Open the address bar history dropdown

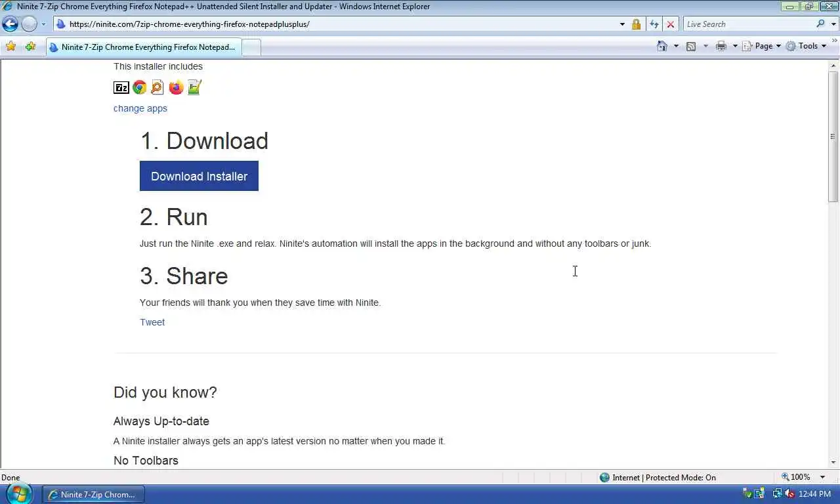click(622, 24)
